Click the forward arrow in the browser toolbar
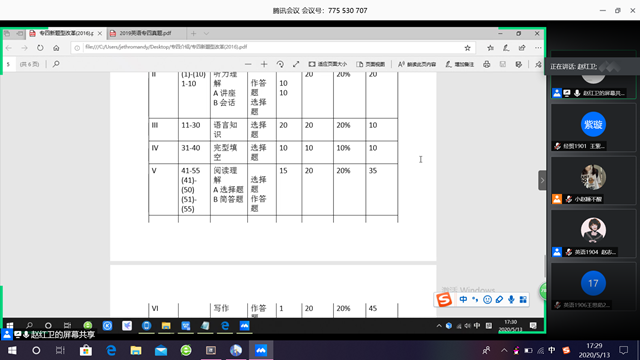640x360 pixels. coord(24,48)
